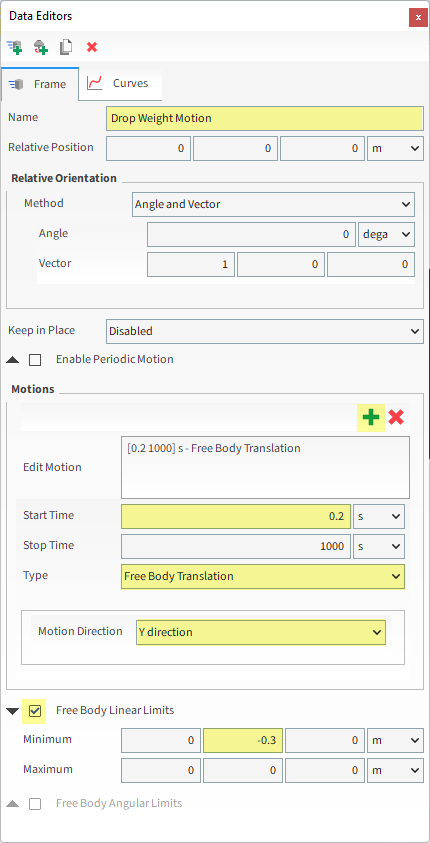
Task: Expand the Enable Periodic Motion section arrow
Action: tap(13, 360)
